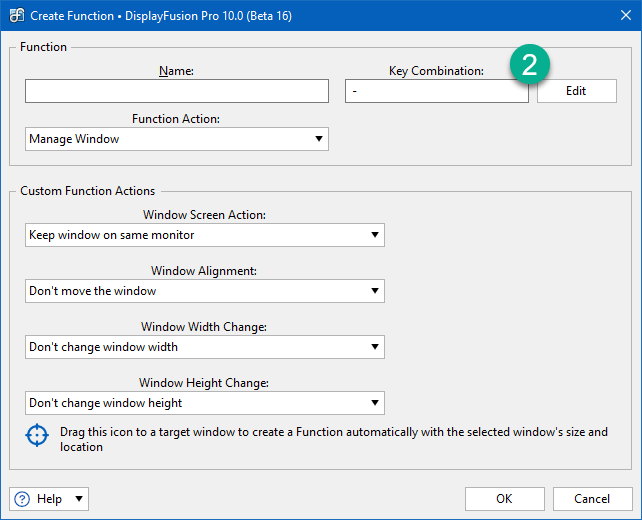Click the Help button label
The height and width of the screenshot is (520, 642).
tap(50, 499)
